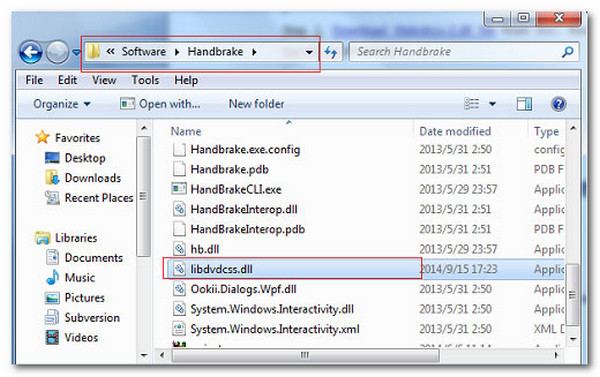Click the navigation pane scroll up arrow

tap(144, 128)
